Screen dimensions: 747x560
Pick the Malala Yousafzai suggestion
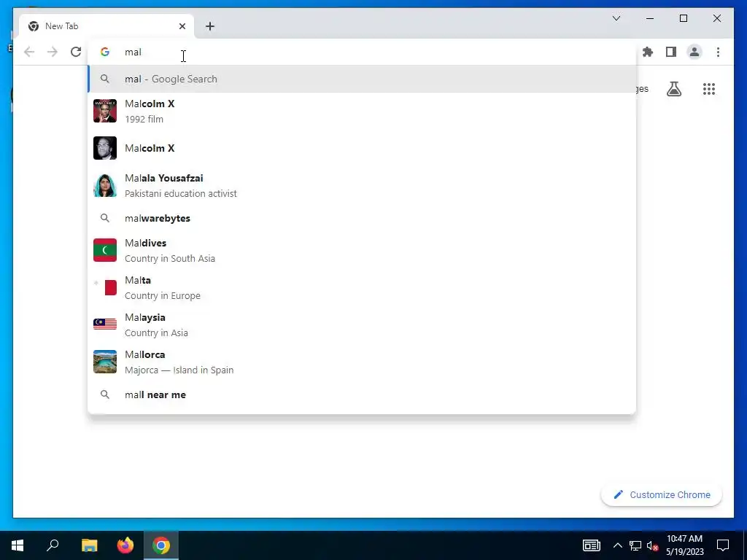point(362,185)
